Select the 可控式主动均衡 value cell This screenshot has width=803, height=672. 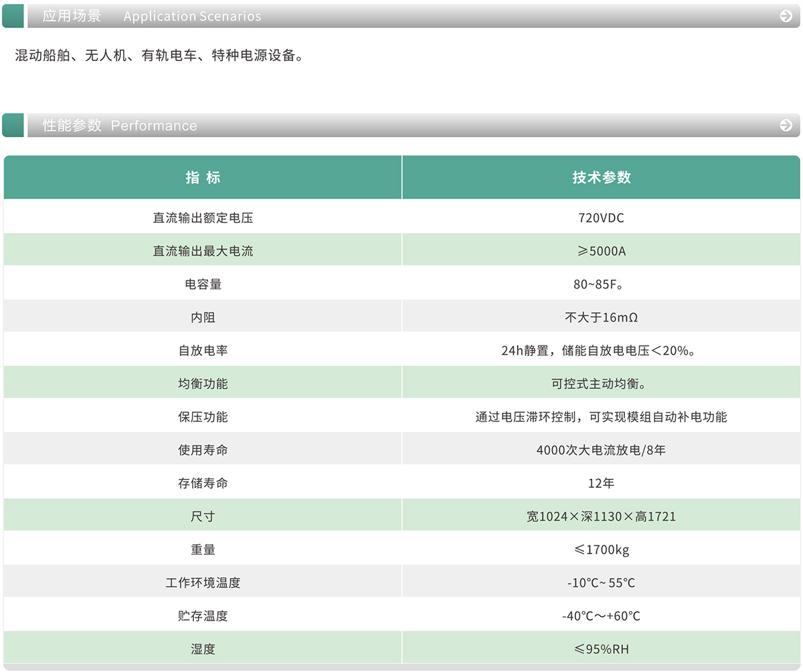[601, 384]
